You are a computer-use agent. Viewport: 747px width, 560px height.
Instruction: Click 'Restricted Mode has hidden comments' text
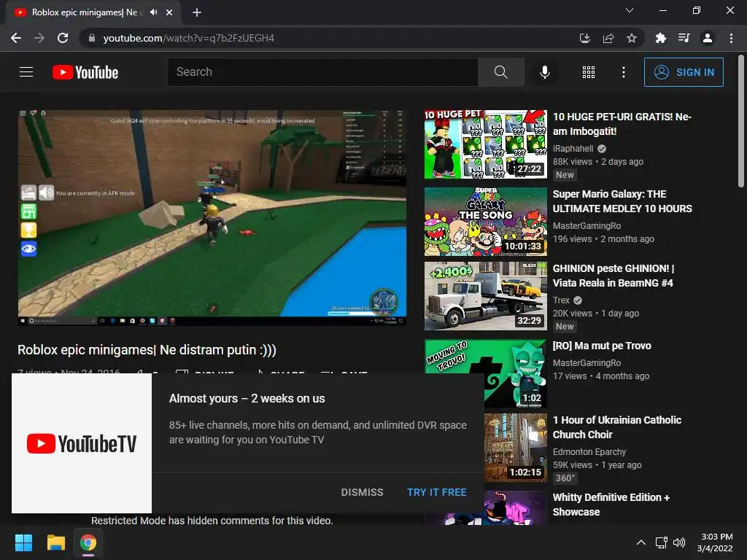212,521
